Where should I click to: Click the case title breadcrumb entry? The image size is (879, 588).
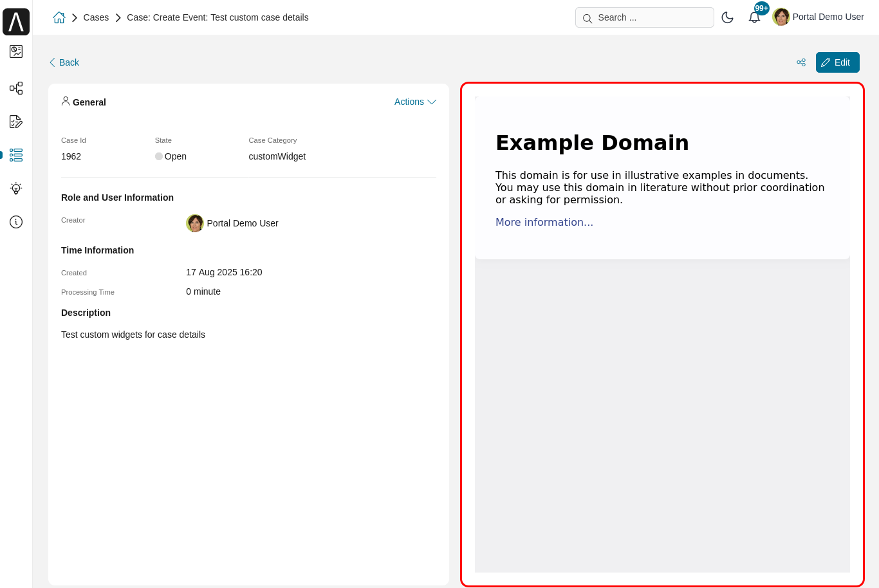click(217, 17)
